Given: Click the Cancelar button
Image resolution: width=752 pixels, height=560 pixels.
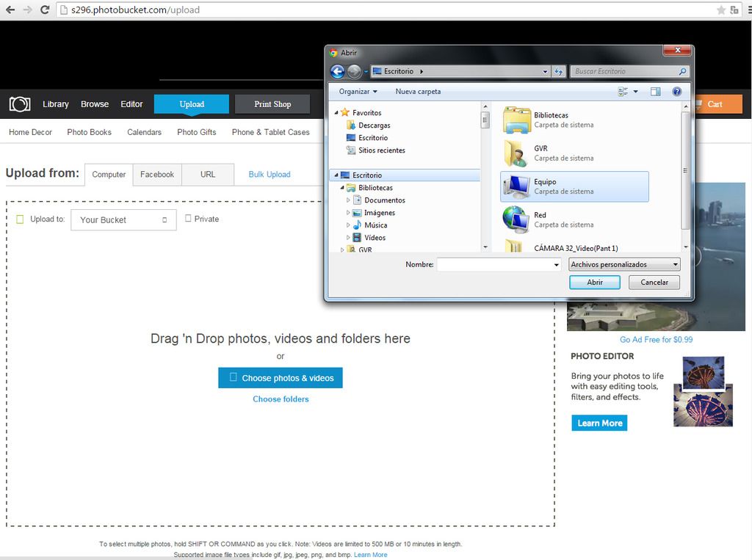Looking at the screenshot, I should [x=654, y=282].
